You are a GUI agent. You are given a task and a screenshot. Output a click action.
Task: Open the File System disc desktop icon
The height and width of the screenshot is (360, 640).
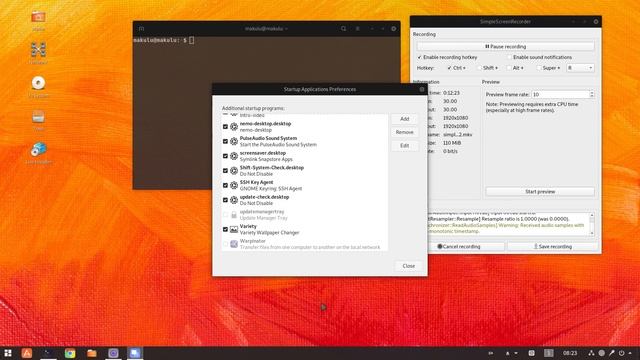tap(38, 83)
